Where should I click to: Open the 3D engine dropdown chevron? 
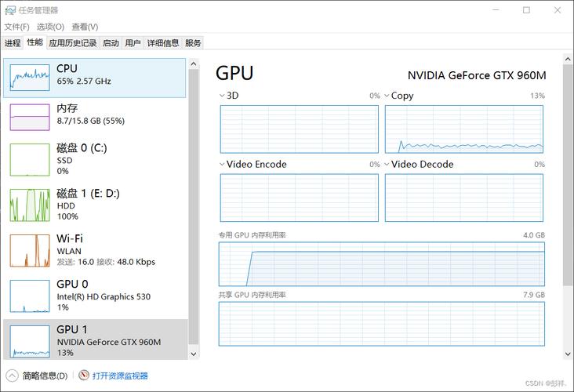[222, 96]
